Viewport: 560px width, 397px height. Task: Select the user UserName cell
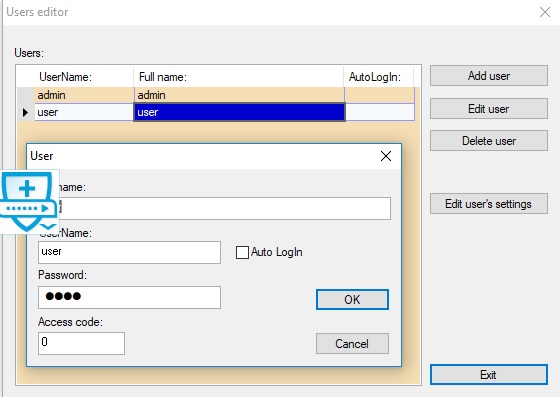point(84,112)
